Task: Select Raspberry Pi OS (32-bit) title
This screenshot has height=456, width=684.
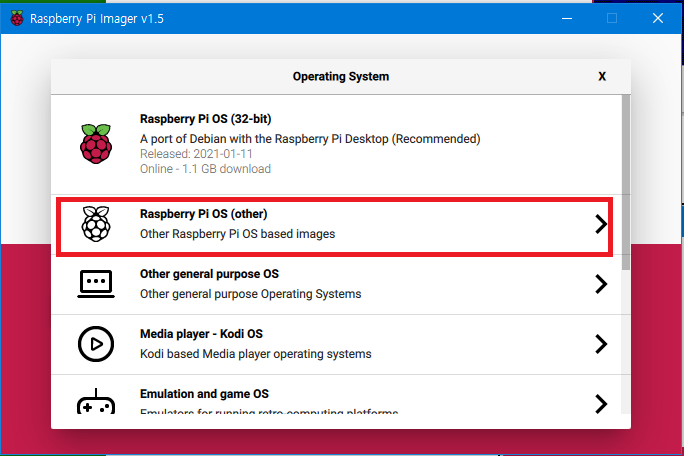Action: pos(205,119)
